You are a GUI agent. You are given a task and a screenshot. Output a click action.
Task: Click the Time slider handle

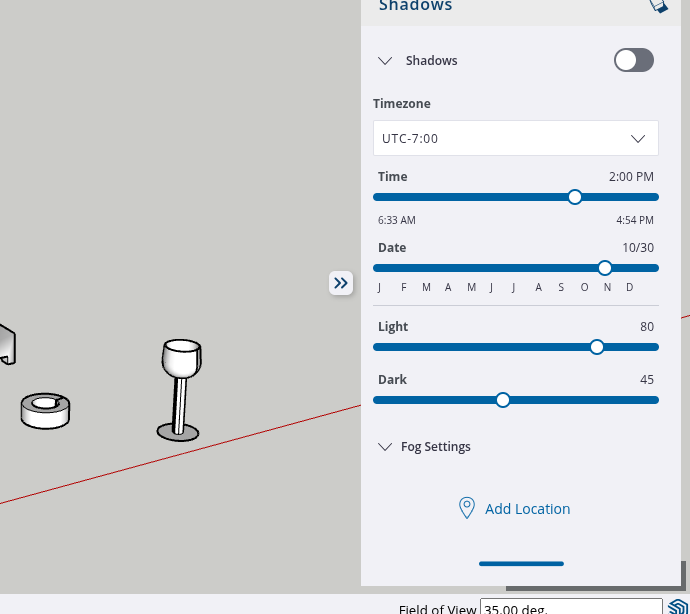[575, 197]
